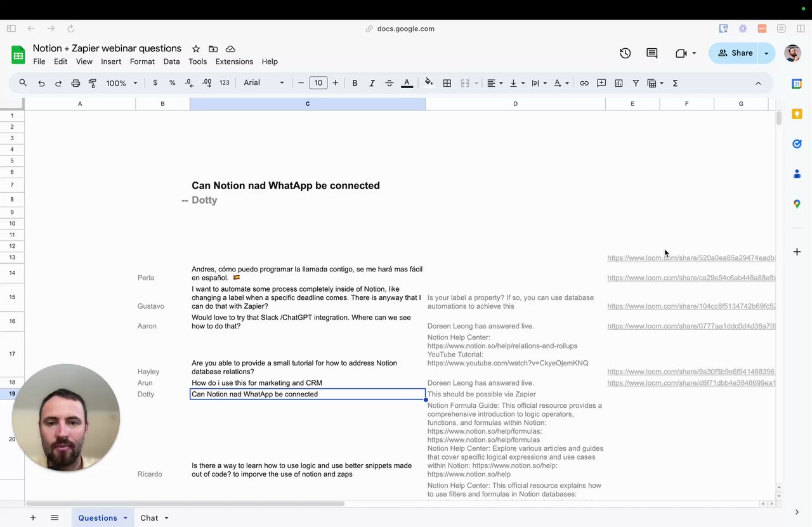Open the text wrapping dropdown
The width and height of the screenshot is (812, 527).
pyautogui.click(x=539, y=83)
